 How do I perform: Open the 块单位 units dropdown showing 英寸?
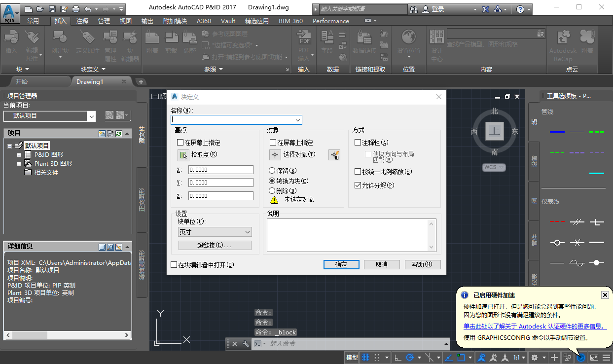215,231
